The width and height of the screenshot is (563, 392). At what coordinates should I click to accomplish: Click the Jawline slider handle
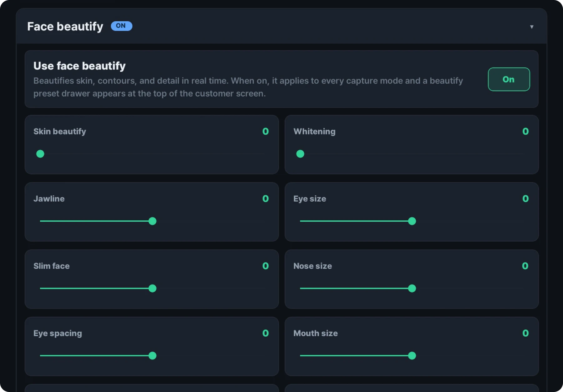[152, 221]
